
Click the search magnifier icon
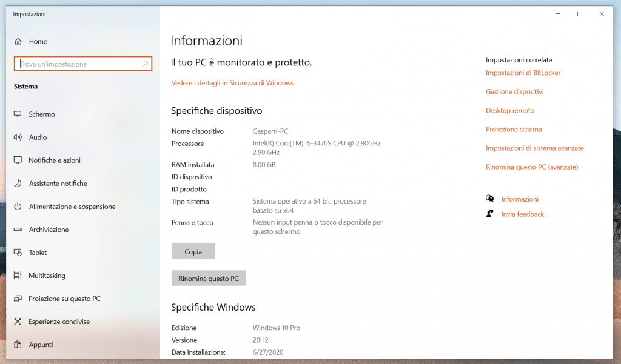[x=145, y=64]
